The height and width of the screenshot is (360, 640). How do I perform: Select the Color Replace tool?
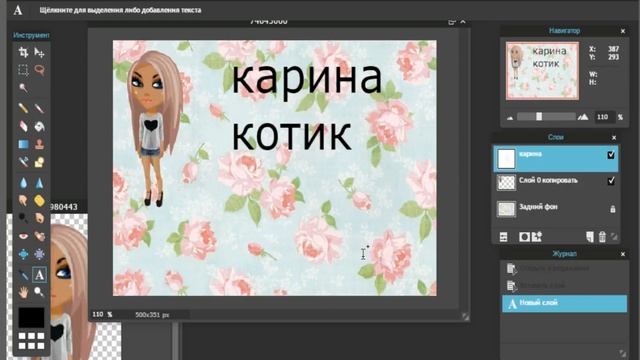click(23, 162)
